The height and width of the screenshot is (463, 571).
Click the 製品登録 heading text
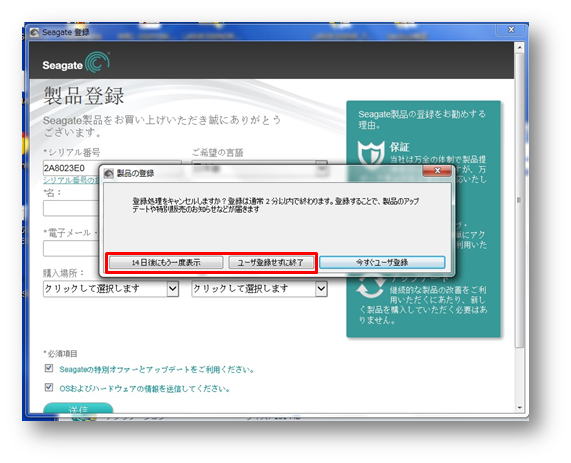pyautogui.click(x=84, y=96)
